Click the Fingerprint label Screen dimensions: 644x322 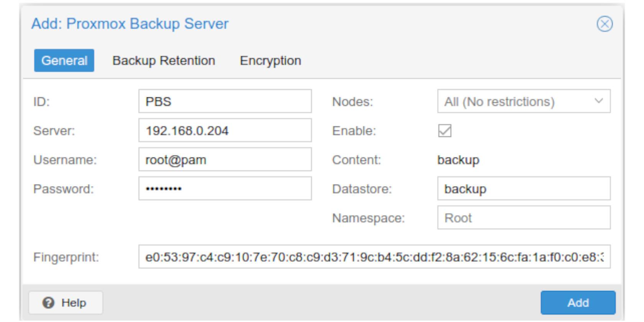(x=66, y=257)
